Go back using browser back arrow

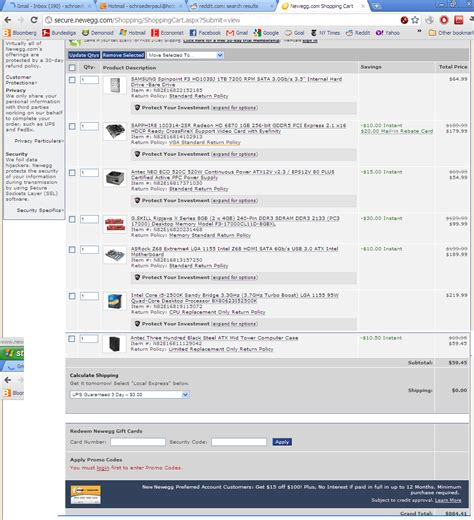coord(8,20)
